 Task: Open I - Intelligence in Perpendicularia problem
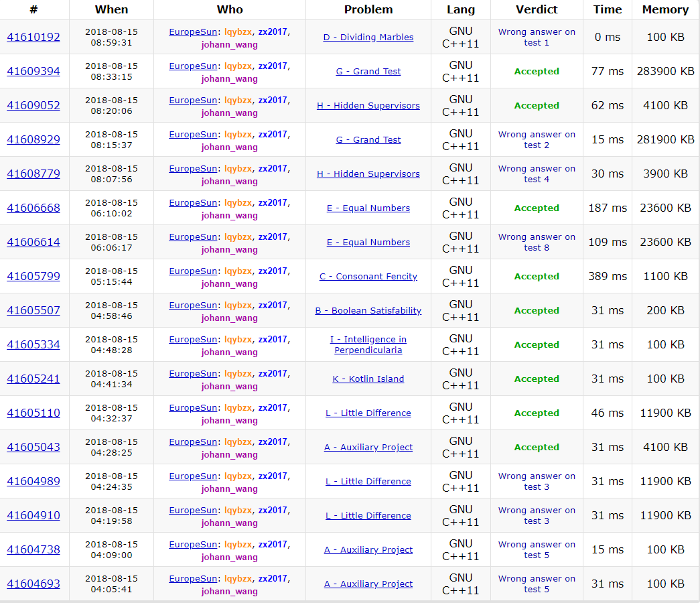(368, 344)
